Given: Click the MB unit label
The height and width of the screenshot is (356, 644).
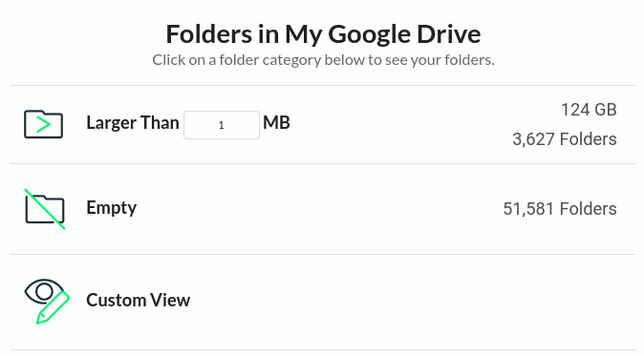Looking at the screenshot, I should point(276,122).
